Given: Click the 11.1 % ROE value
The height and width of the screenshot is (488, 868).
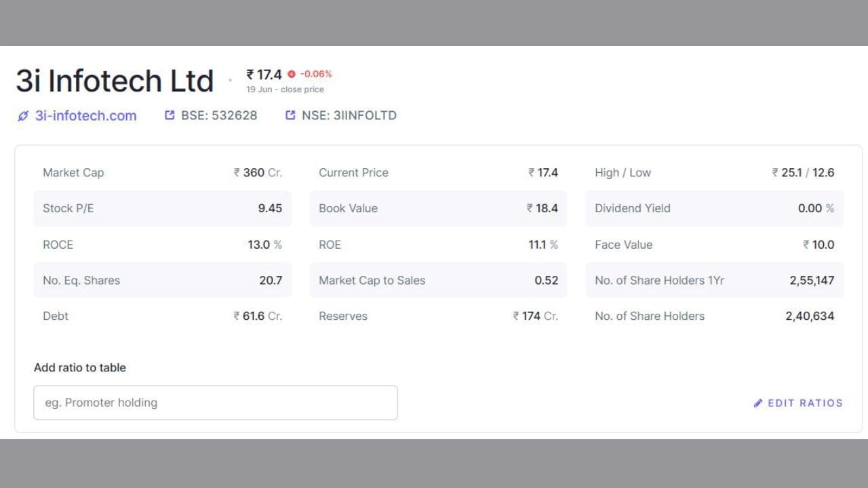Looking at the screenshot, I should [543, 245].
